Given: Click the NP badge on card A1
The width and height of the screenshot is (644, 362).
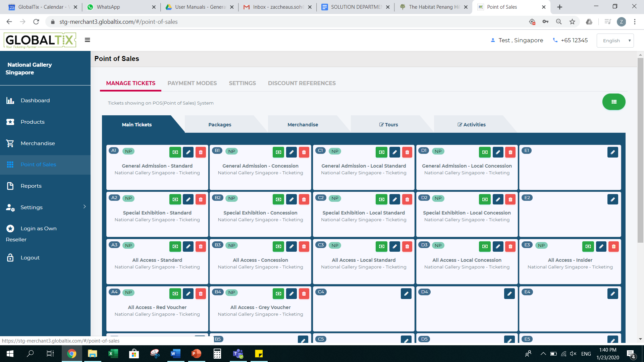Looking at the screenshot, I should pyautogui.click(x=128, y=151).
